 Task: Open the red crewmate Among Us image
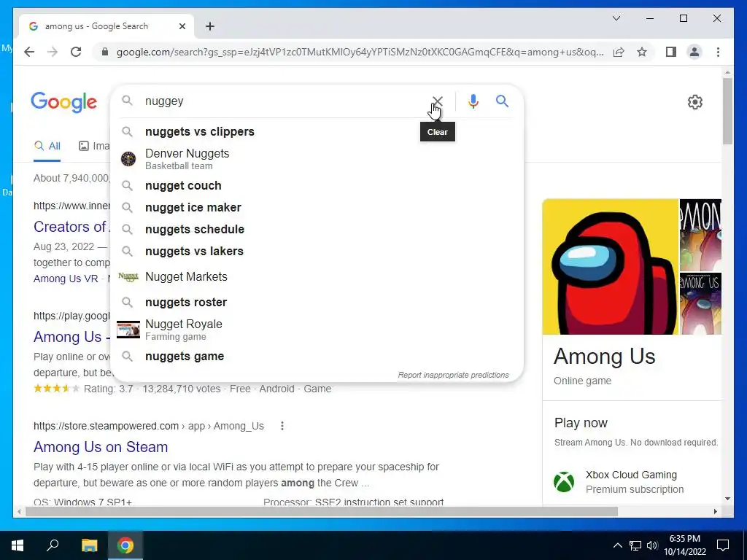pos(611,267)
